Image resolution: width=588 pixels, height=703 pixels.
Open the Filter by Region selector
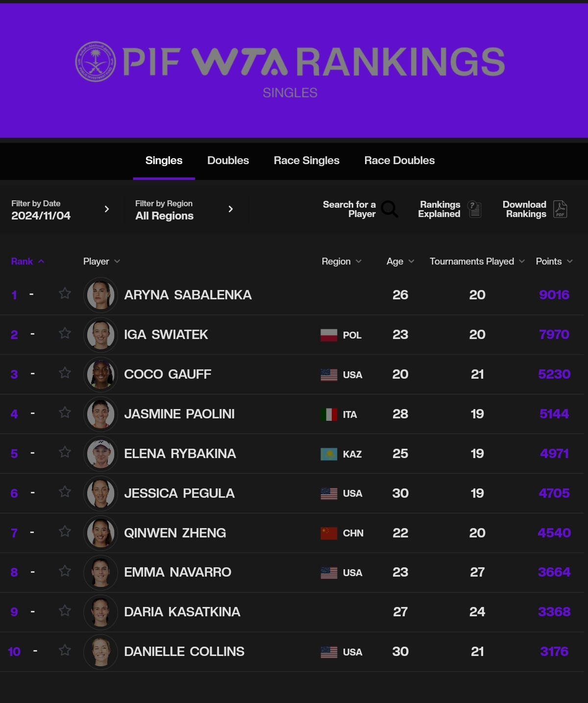point(230,209)
